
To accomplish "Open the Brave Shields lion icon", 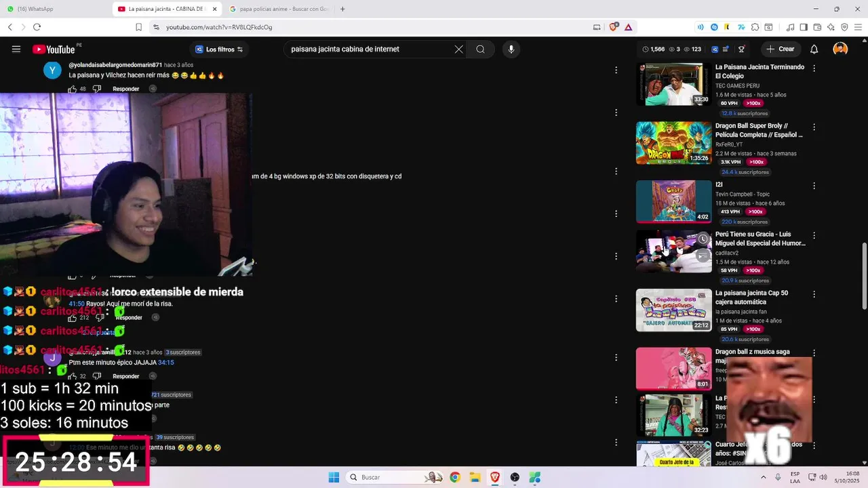I will click(x=614, y=27).
